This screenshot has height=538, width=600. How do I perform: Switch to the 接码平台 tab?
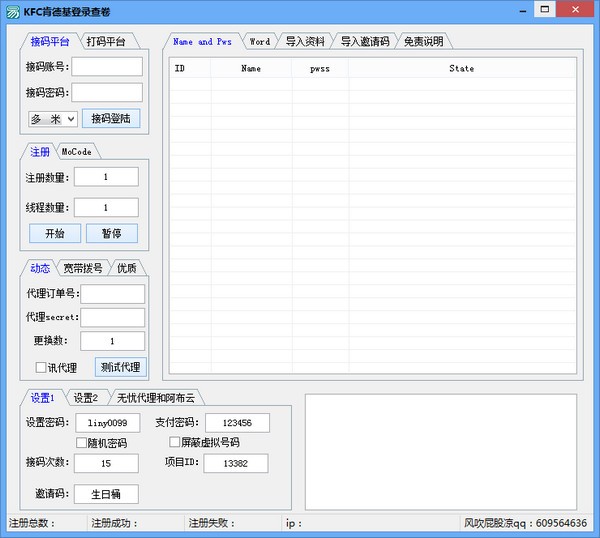[50, 41]
